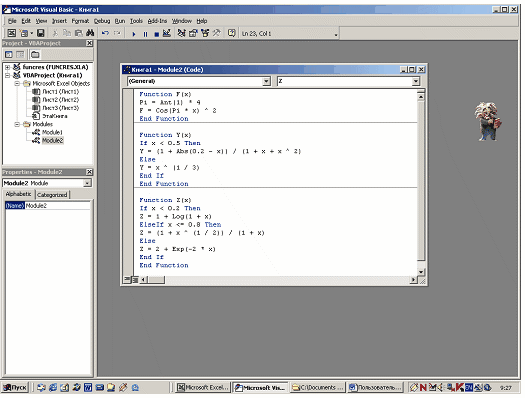The image size is (525, 398).
Task: Click Full Module View button in code window
Action: [135, 280]
